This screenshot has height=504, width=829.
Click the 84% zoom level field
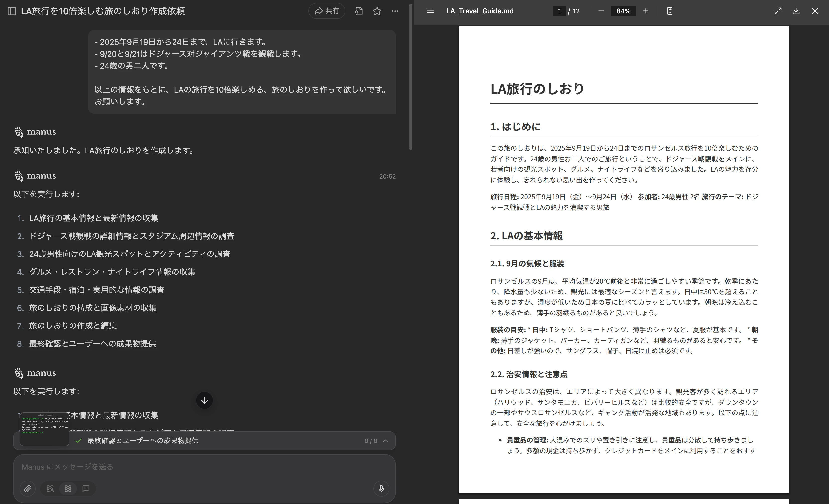coord(623,11)
